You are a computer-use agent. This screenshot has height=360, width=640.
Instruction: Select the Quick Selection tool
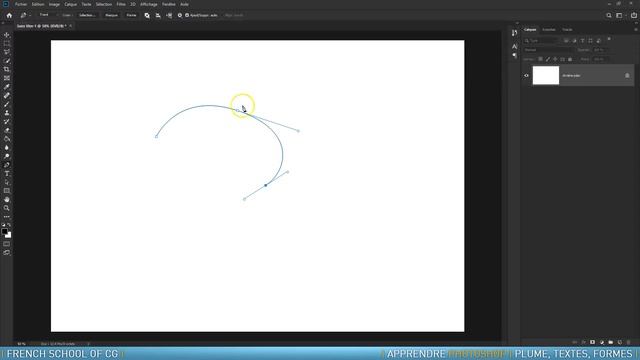click(x=7, y=61)
